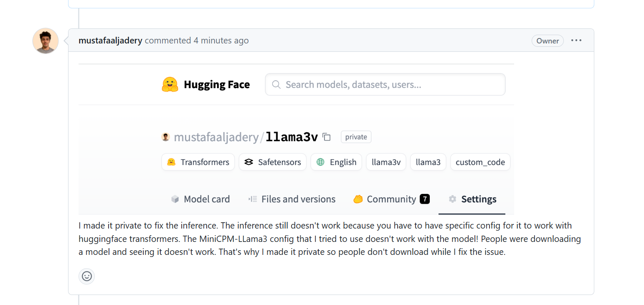
Task: Click the globe icon on the English tag
Action: click(320, 162)
